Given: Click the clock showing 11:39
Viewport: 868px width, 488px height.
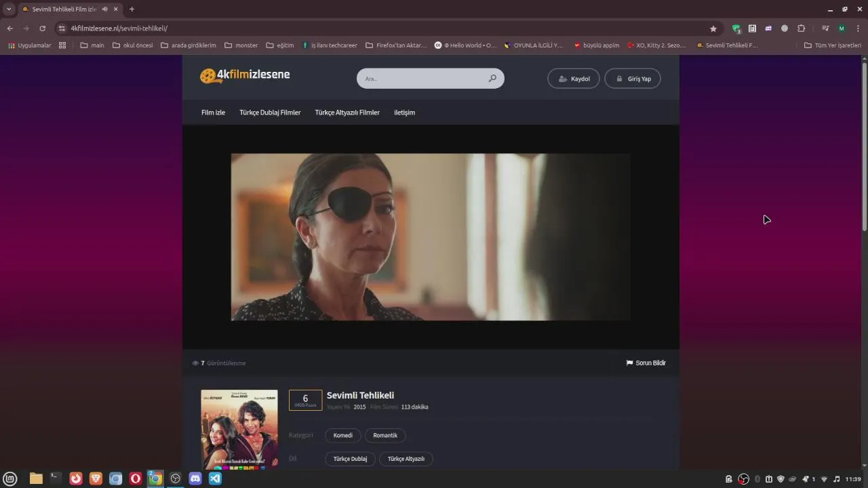Looking at the screenshot, I should [853, 479].
